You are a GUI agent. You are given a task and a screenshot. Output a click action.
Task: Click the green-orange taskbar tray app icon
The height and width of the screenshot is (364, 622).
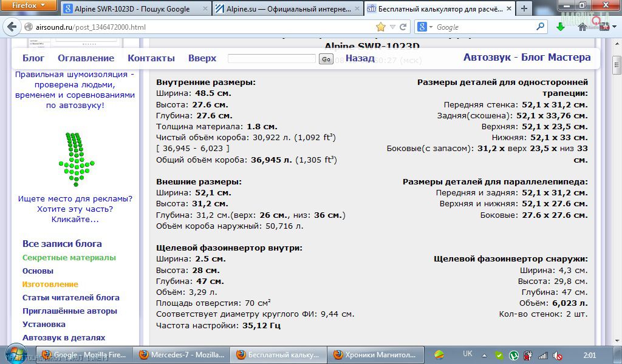pos(439,355)
